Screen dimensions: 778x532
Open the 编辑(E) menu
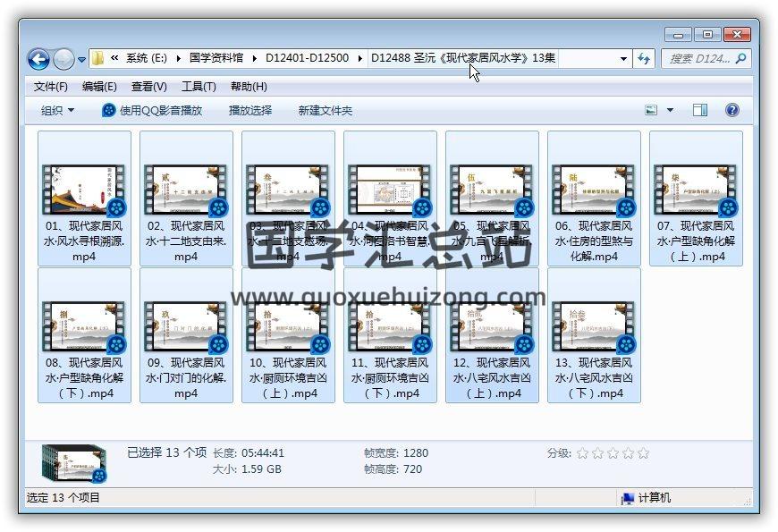coord(99,87)
